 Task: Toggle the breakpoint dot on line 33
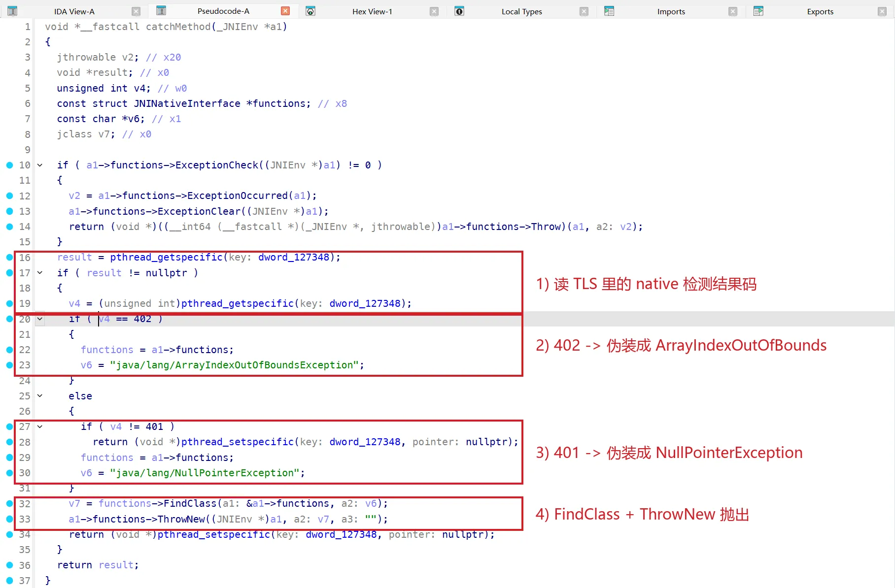click(x=9, y=519)
